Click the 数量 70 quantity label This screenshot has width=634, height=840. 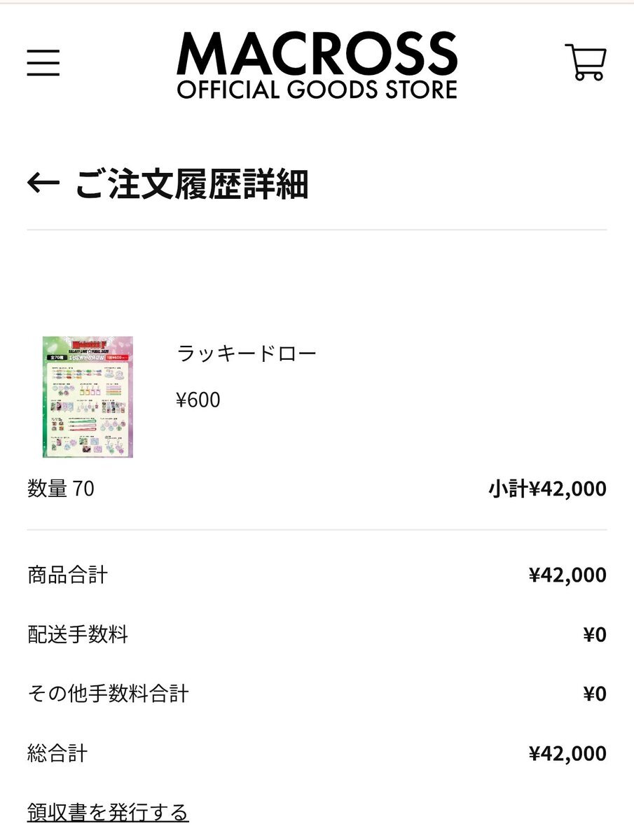click(61, 489)
